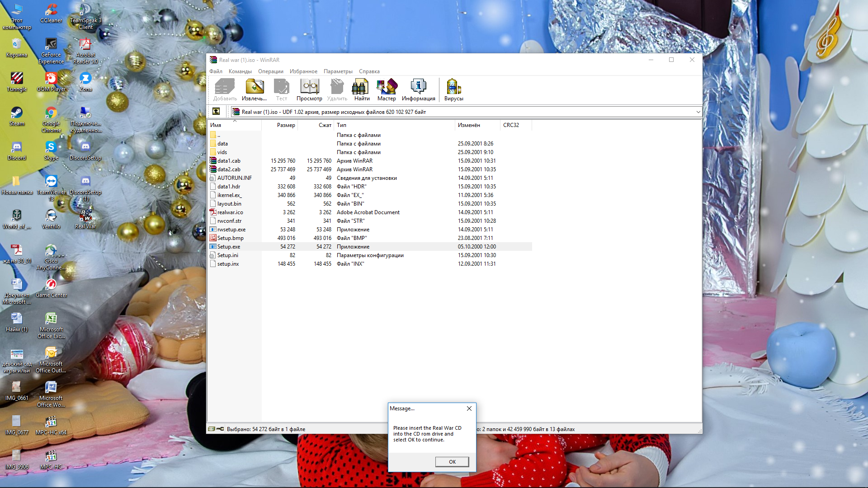Select the AUTORUN.INF row
The width and height of the screenshot is (868, 488).
click(x=370, y=178)
